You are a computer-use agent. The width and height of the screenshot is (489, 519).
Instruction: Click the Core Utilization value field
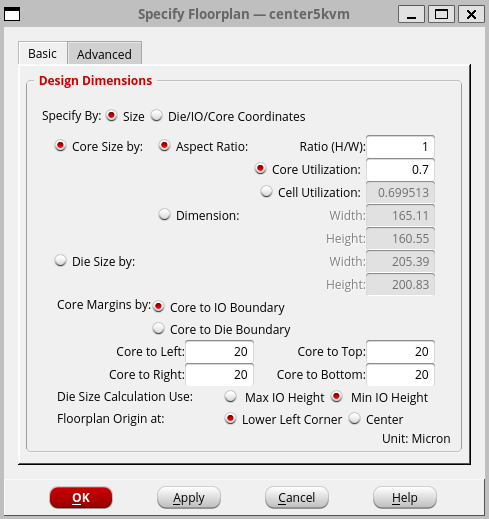[x=400, y=170]
